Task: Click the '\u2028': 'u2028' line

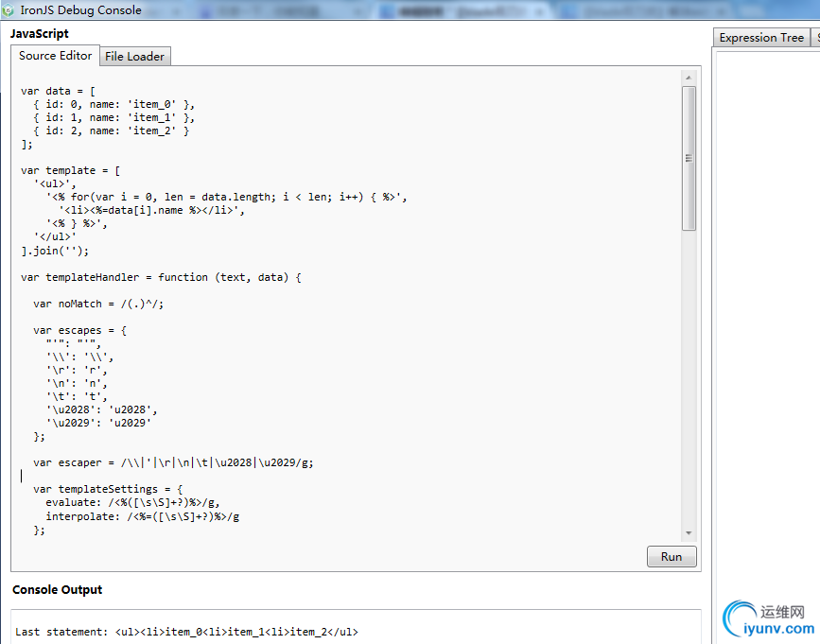Action: point(101,409)
